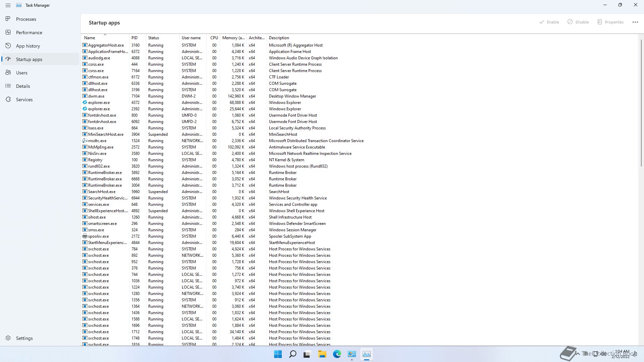Viewport: 644px width, 362px height.
Task: Sort by the Memory column header
Action: pyautogui.click(x=233, y=38)
